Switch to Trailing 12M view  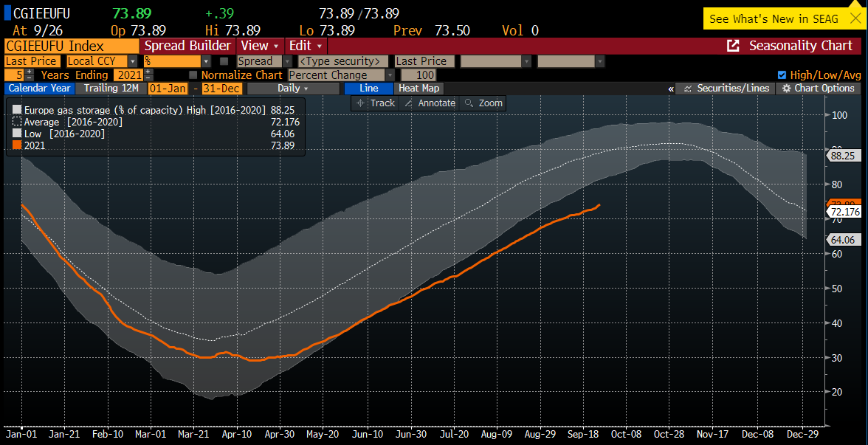pos(111,89)
